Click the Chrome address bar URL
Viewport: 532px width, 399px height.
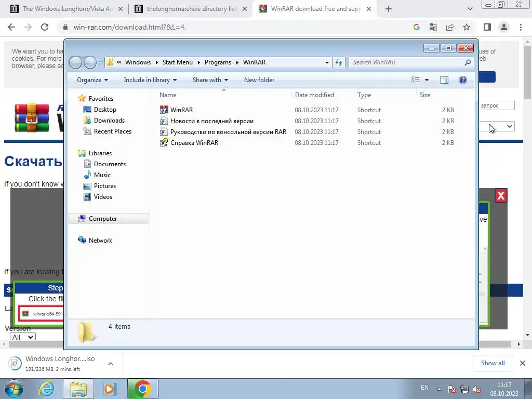point(129,27)
